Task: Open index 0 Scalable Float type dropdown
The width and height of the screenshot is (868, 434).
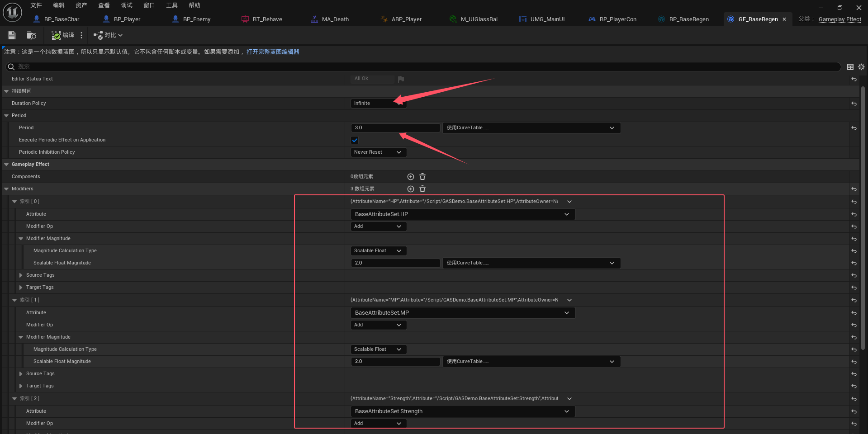Action: coord(379,251)
